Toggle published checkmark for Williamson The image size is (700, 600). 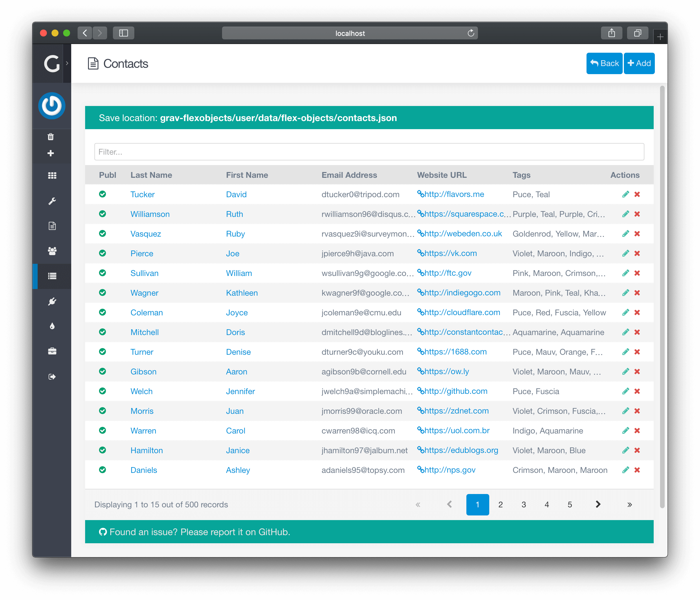(x=102, y=214)
